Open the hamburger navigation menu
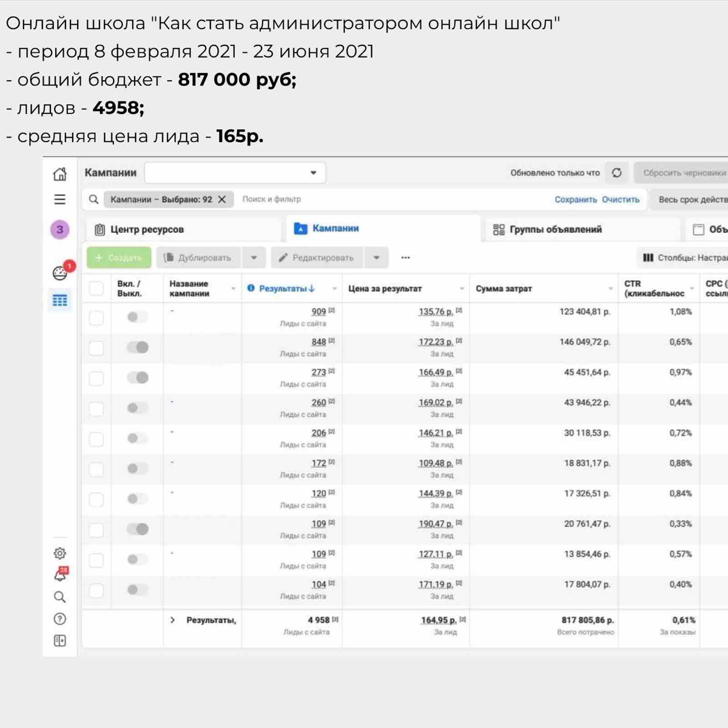 [59, 198]
